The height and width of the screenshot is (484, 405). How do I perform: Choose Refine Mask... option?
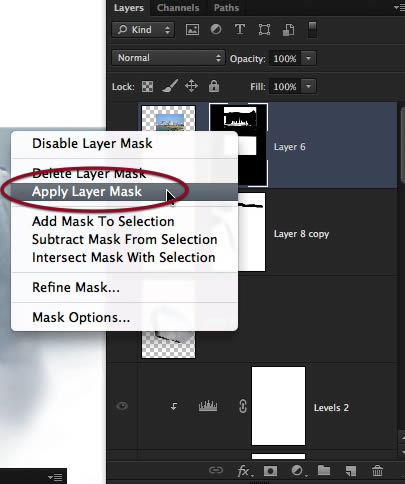[125, 288]
